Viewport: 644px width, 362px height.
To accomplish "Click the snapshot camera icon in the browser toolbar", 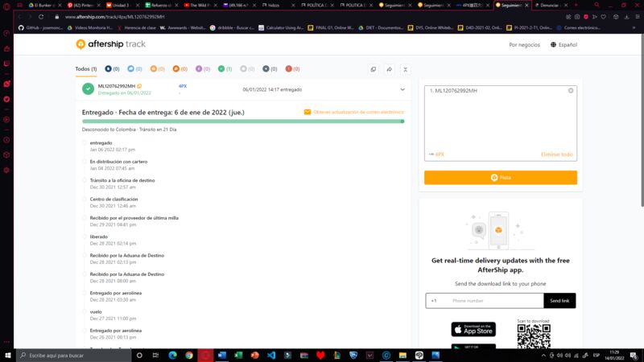I will pyautogui.click(x=577, y=17).
